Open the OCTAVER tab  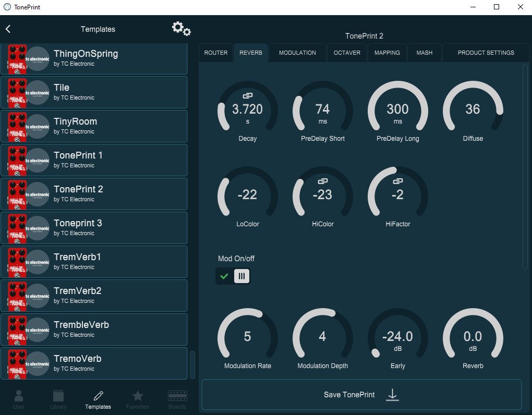pos(347,53)
